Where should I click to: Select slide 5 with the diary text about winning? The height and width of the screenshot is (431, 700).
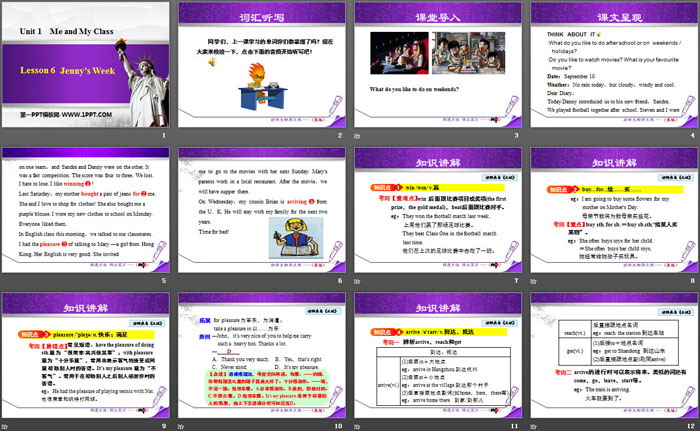click(86, 210)
